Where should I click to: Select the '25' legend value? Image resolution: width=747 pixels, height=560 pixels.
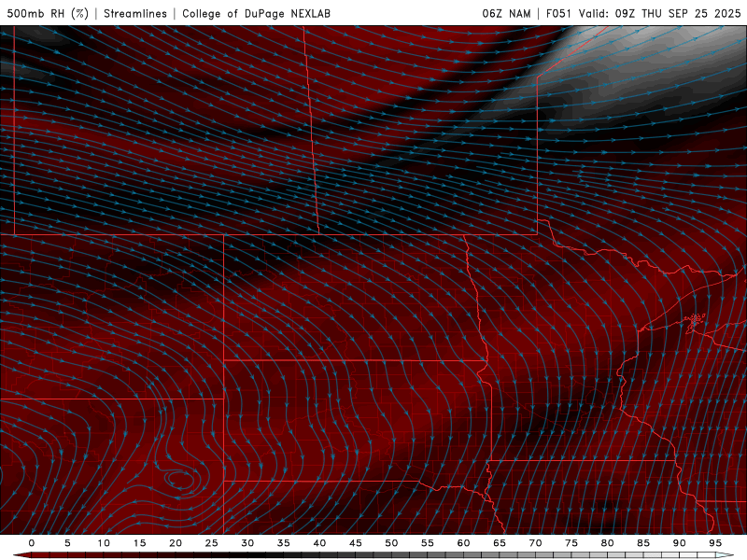[212, 543]
